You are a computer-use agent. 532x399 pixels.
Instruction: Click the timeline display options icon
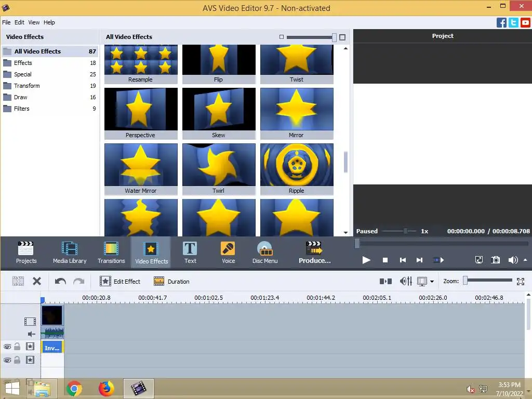(422, 281)
